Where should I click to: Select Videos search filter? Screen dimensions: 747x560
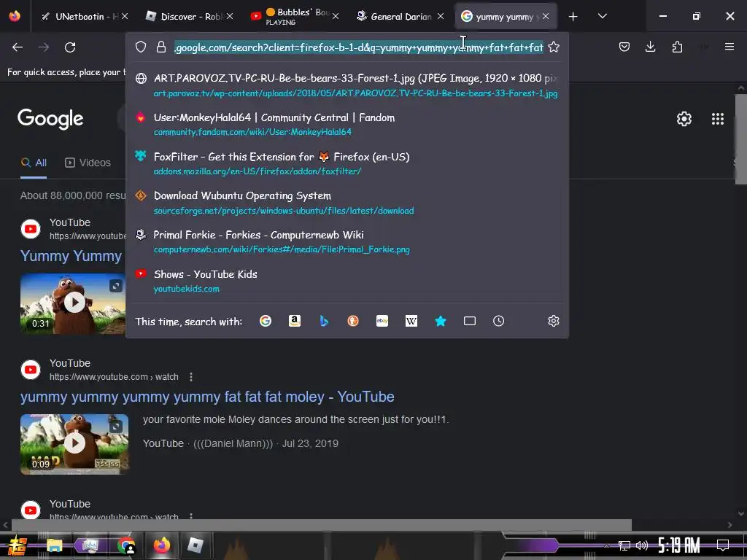coord(88,163)
